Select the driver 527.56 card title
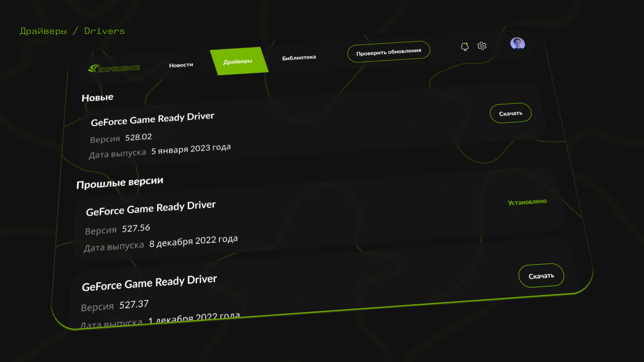The image size is (644, 362). point(151,208)
